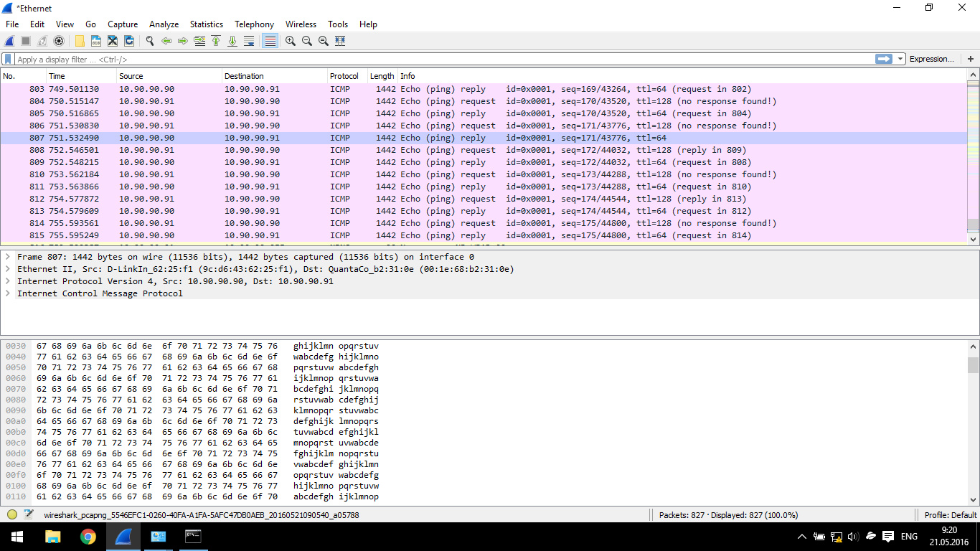Expand the Ethernet II details row
This screenshot has height=551, width=980.
[x=7, y=269]
